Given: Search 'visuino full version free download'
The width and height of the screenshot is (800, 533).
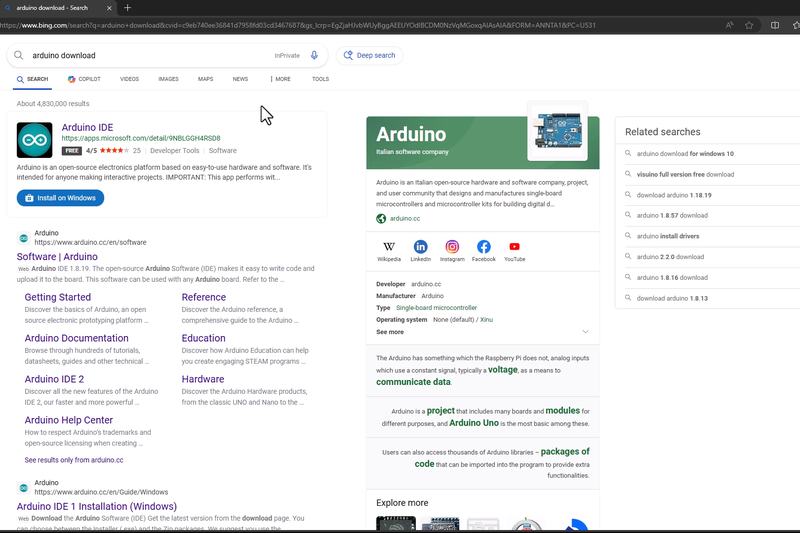Looking at the screenshot, I should click(x=685, y=174).
